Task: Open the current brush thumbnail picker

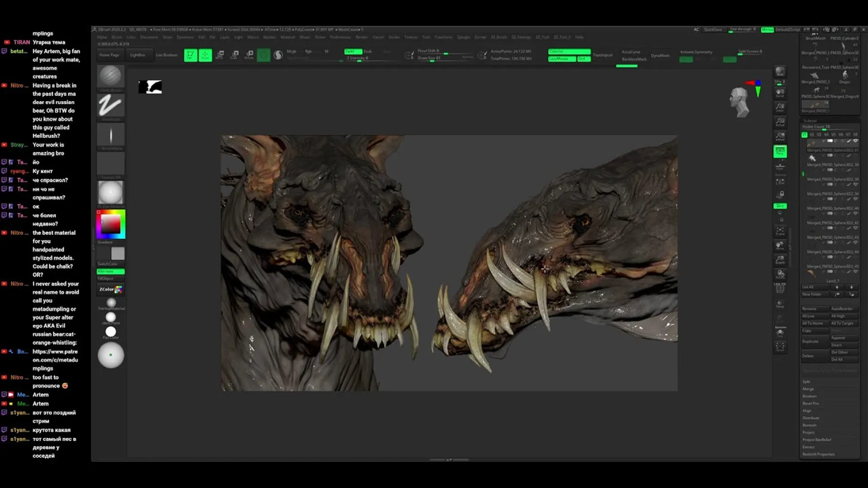Action: pyautogui.click(x=110, y=77)
